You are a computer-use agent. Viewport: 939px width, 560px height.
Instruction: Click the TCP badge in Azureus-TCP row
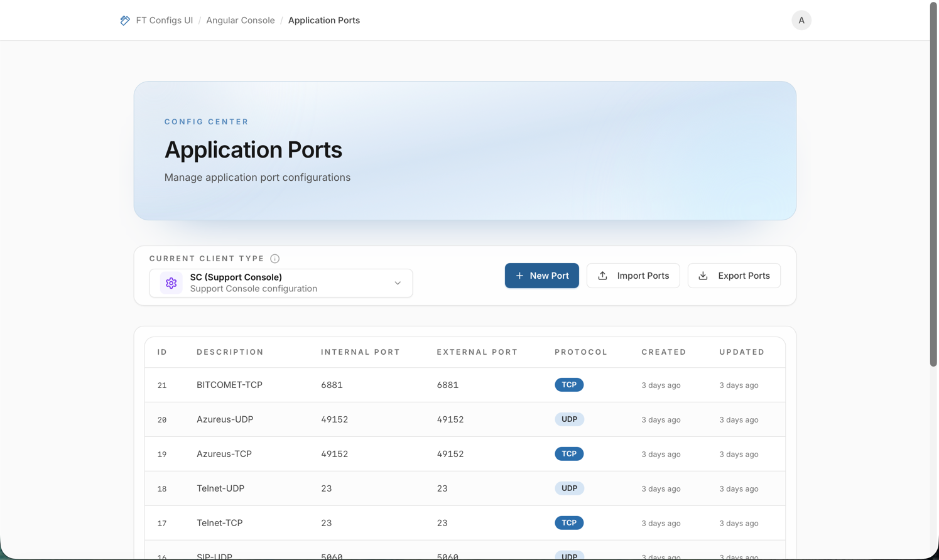(x=569, y=454)
